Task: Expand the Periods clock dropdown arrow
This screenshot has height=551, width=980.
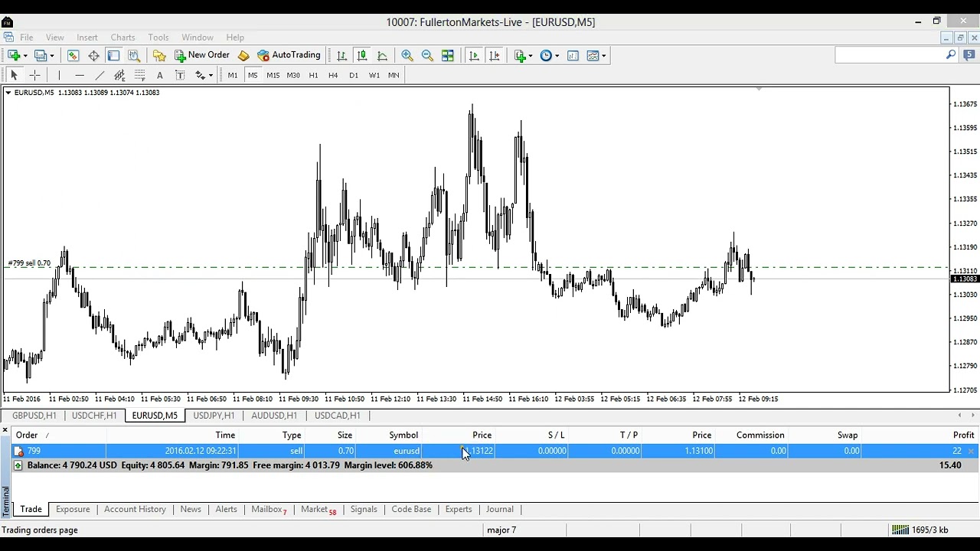Action: 557,55
